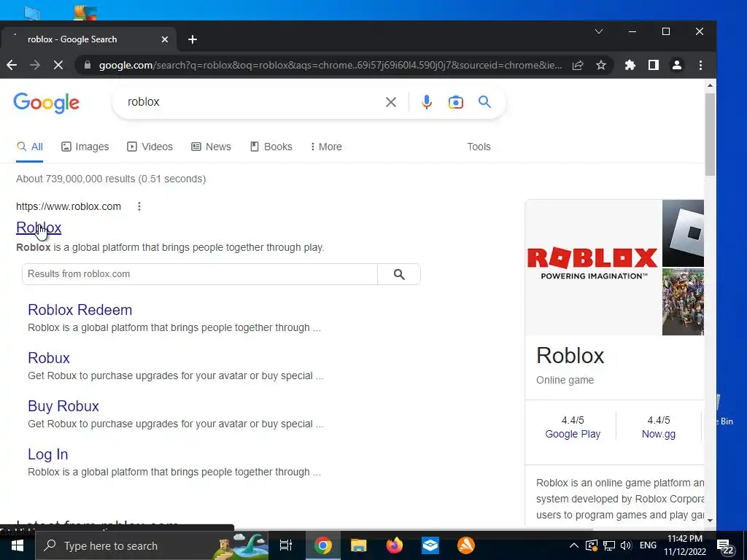Open Chrome extensions puzzle icon
This screenshot has height=560, width=747.
pos(630,65)
